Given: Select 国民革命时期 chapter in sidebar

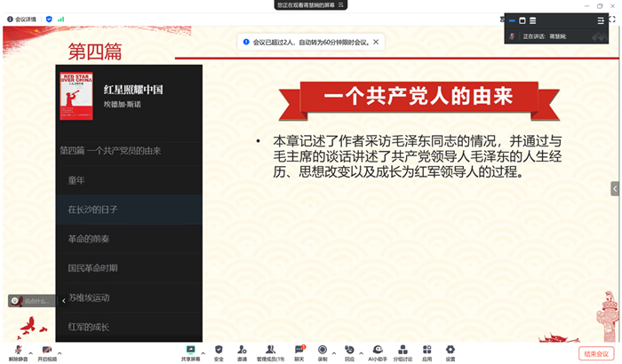Looking at the screenshot, I should [x=93, y=267].
